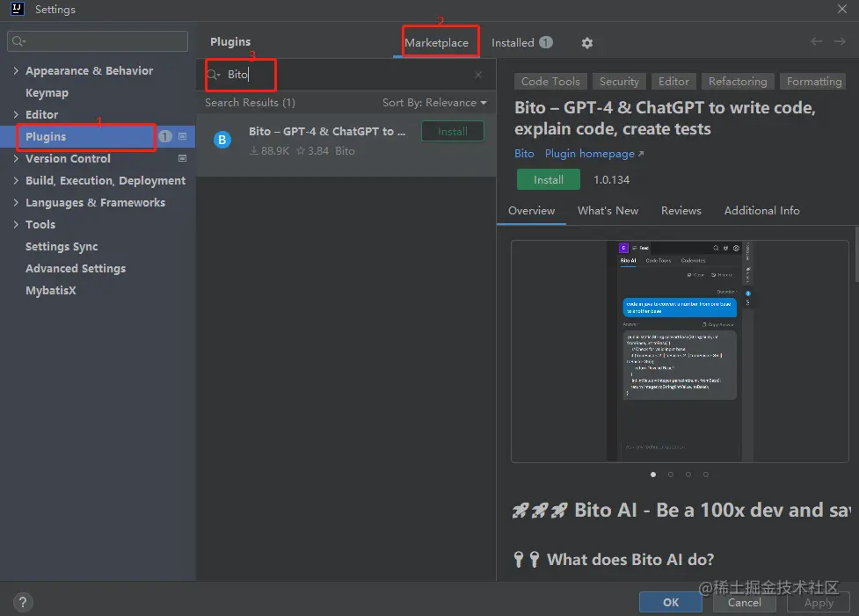Image resolution: width=859 pixels, height=616 pixels.
Task: Select Bito – GPT-4 & ChatGPT search result
Action: point(346,145)
